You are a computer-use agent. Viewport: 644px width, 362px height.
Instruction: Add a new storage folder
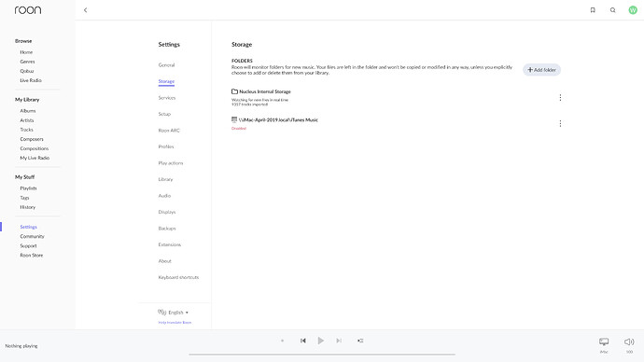point(541,70)
